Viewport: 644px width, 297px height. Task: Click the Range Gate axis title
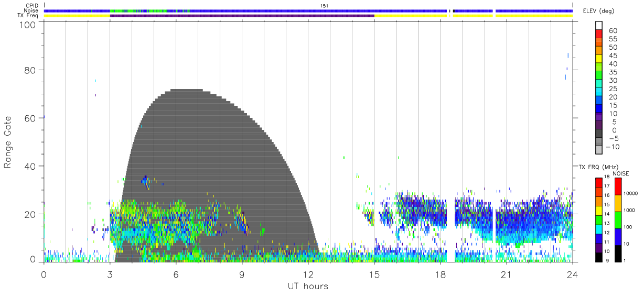[x=8, y=142]
